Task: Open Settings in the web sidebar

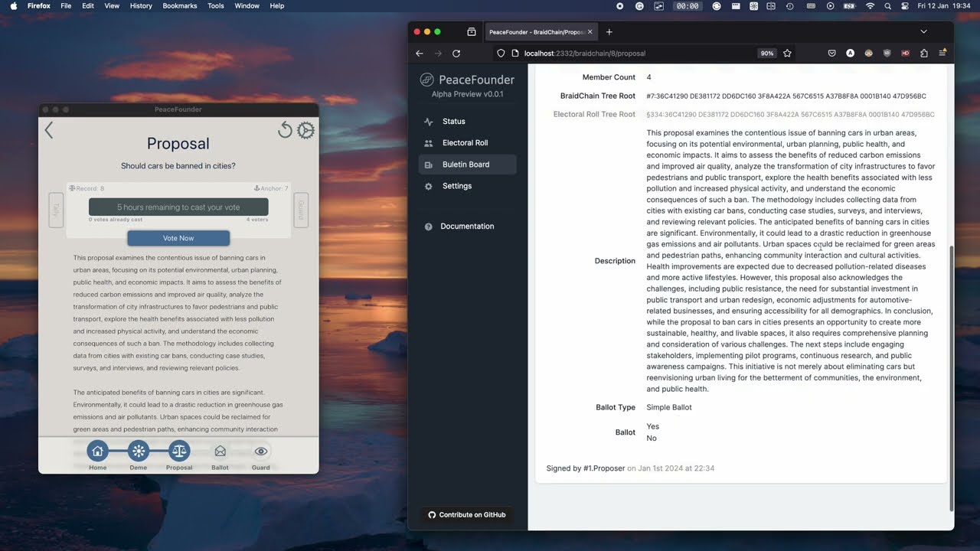Action: 468,186
